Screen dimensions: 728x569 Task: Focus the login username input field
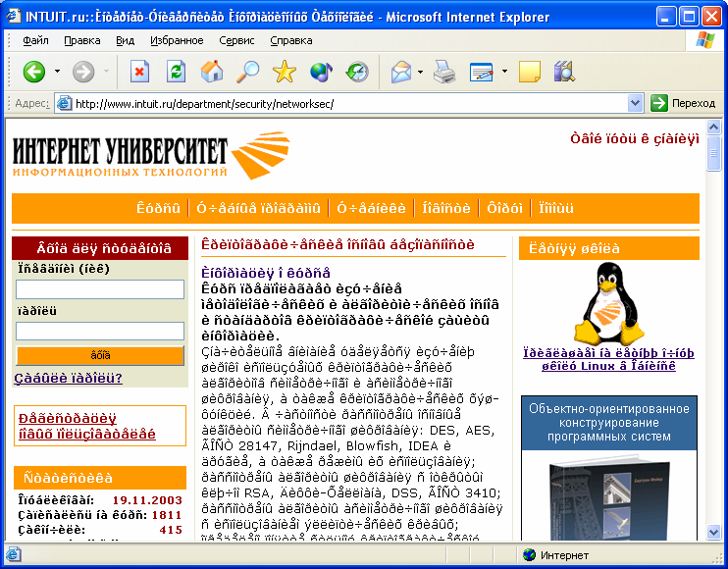tap(100, 289)
